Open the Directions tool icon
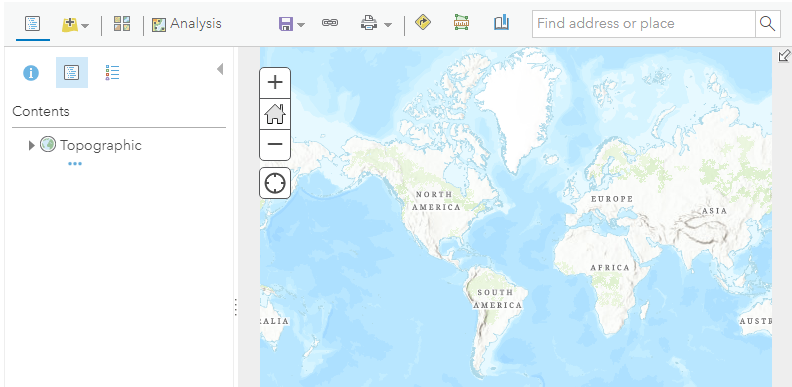This screenshot has height=387, width=792. tap(423, 22)
